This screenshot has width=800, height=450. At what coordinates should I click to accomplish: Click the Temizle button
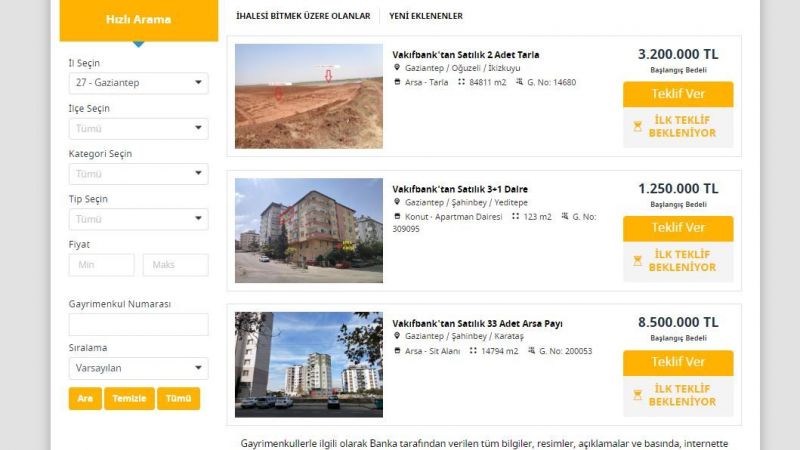point(129,398)
